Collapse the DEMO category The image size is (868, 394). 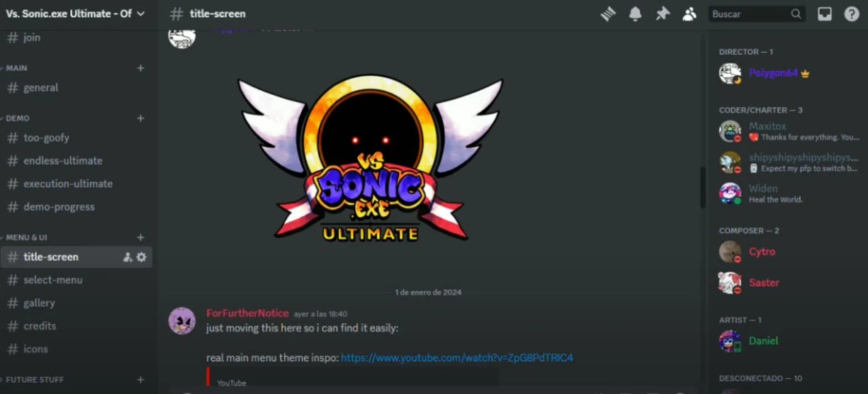tap(18, 118)
